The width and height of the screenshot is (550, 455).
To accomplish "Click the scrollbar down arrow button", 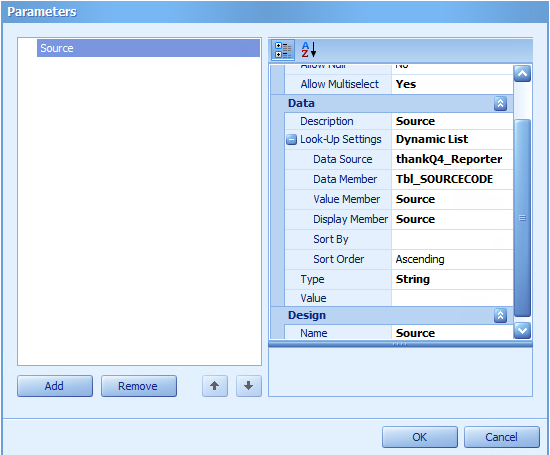I will 522,330.
